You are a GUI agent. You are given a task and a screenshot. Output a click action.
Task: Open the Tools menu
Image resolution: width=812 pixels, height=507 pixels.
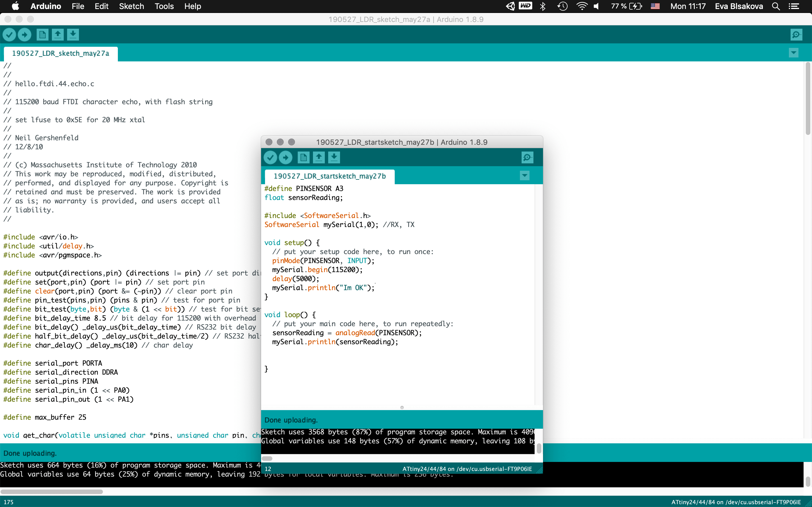164,6
